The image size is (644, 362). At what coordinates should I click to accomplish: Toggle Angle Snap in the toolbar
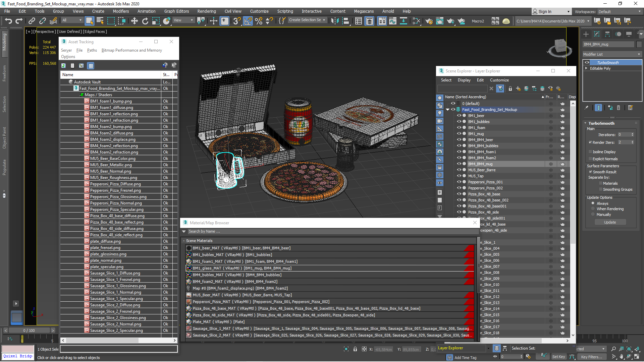coord(248,21)
